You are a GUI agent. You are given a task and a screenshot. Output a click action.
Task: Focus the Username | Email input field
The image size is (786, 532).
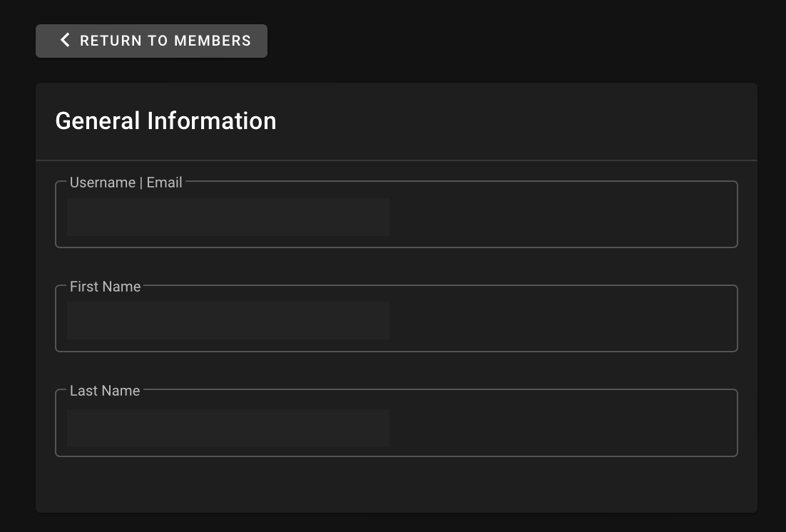tap(396, 215)
